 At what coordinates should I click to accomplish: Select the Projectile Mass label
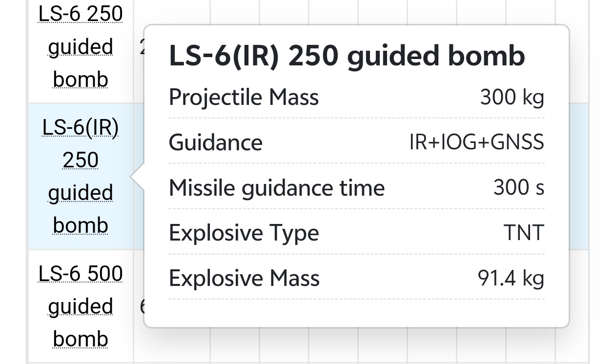click(244, 97)
